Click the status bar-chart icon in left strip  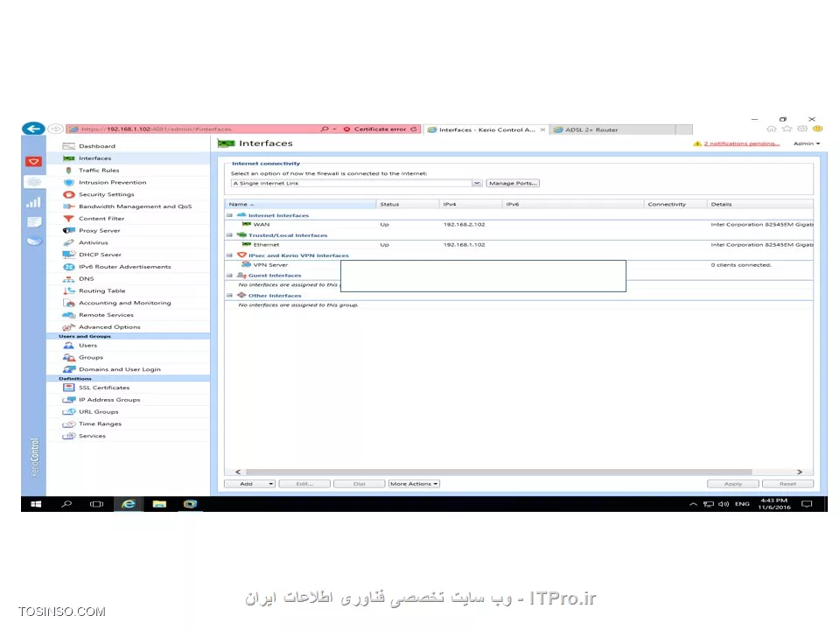(x=34, y=202)
